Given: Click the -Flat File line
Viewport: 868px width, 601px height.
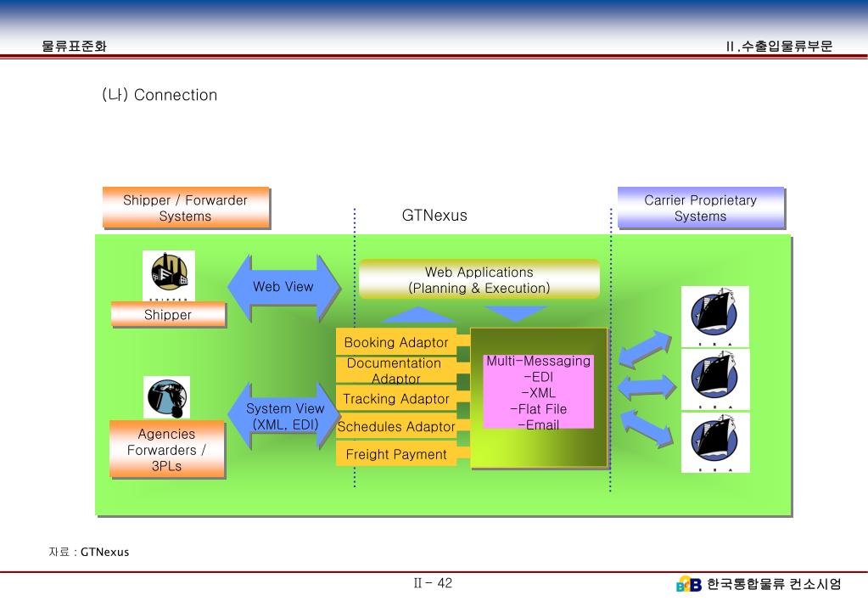Looking at the screenshot, I should point(539,409).
